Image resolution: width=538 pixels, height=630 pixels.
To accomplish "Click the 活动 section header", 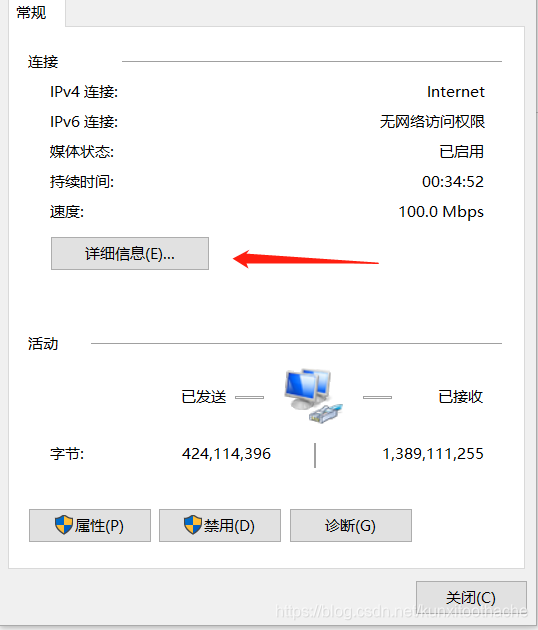I will click(43, 344).
